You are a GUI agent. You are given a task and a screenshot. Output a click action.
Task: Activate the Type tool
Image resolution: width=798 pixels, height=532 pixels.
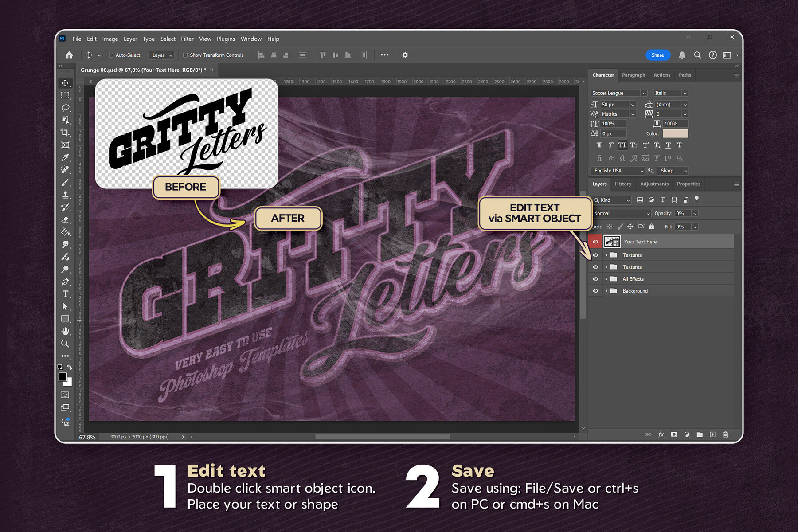66,294
